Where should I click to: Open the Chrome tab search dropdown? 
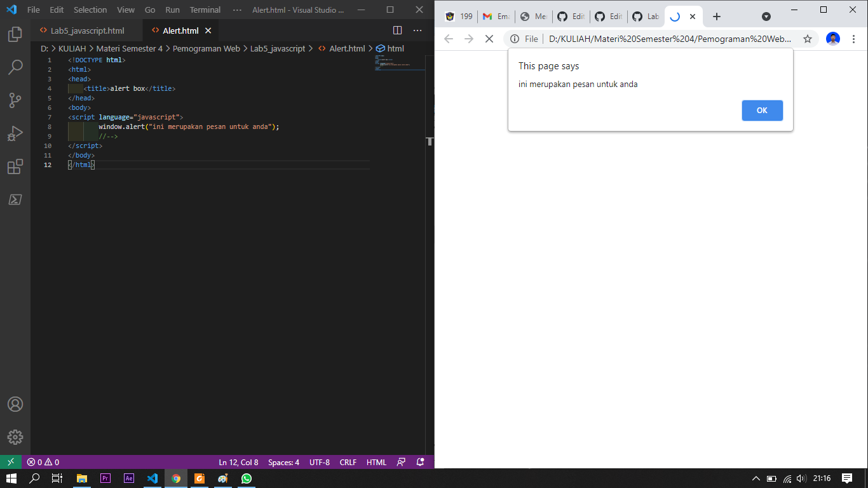[766, 17]
